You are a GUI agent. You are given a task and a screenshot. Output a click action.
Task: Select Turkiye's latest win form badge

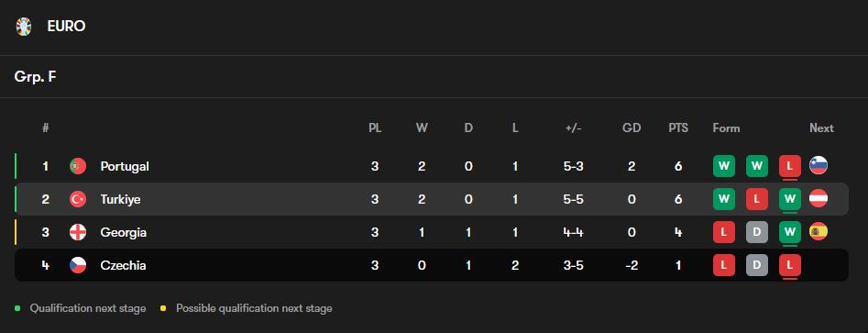click(x=789, y=199)
